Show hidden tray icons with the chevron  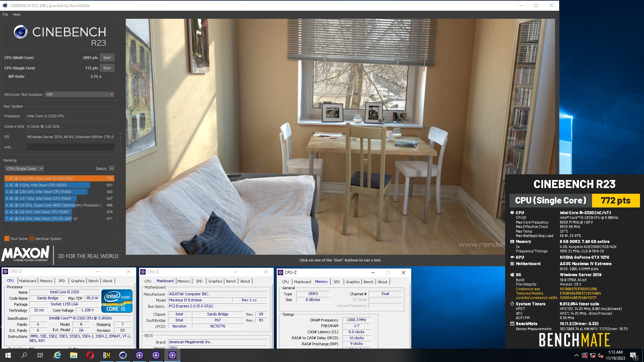click(x=576, y=355)
